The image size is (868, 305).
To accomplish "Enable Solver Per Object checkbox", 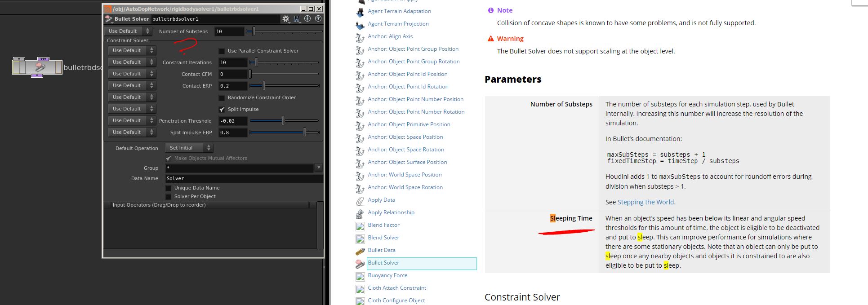I will pyautogui.click(x=169, y=196).
